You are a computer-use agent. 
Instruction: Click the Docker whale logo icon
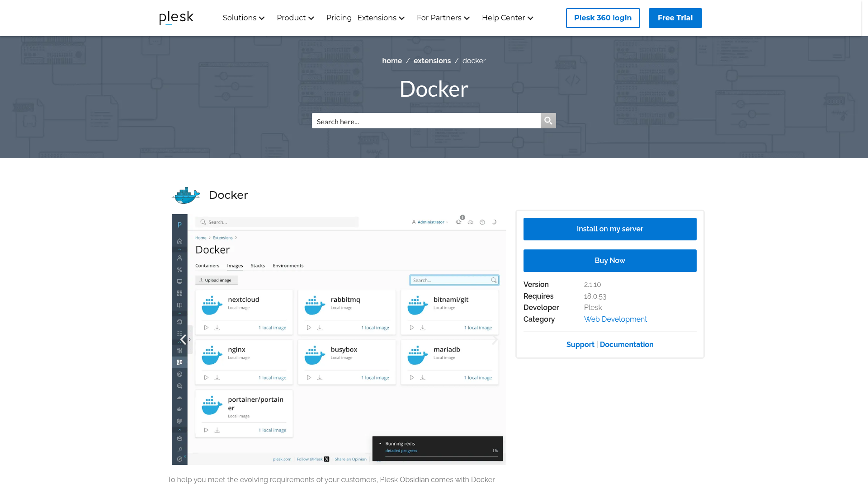(186, 195)
